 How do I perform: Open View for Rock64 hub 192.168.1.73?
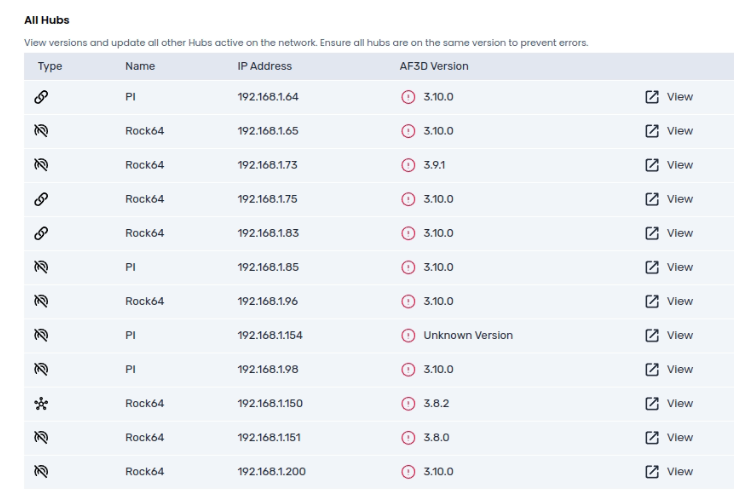coord(670,165)
